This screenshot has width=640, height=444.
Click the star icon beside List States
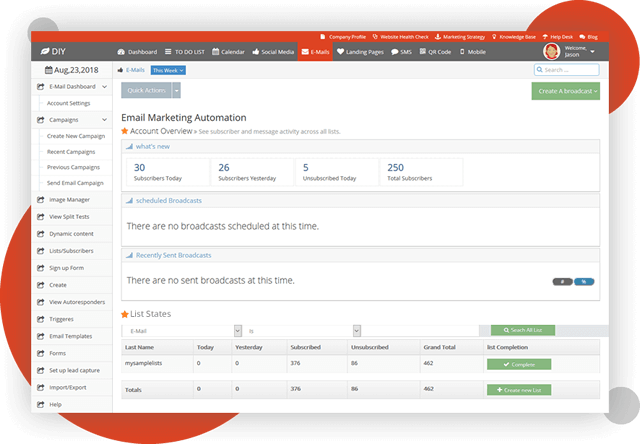click(125, 314)
